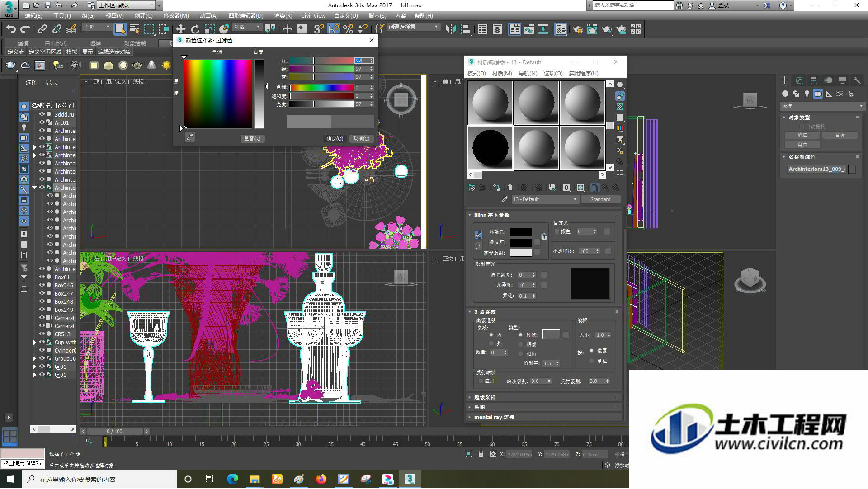Expand the Group16 tree item
Viewport: 868px width, 489px height.
click(35, 358)
